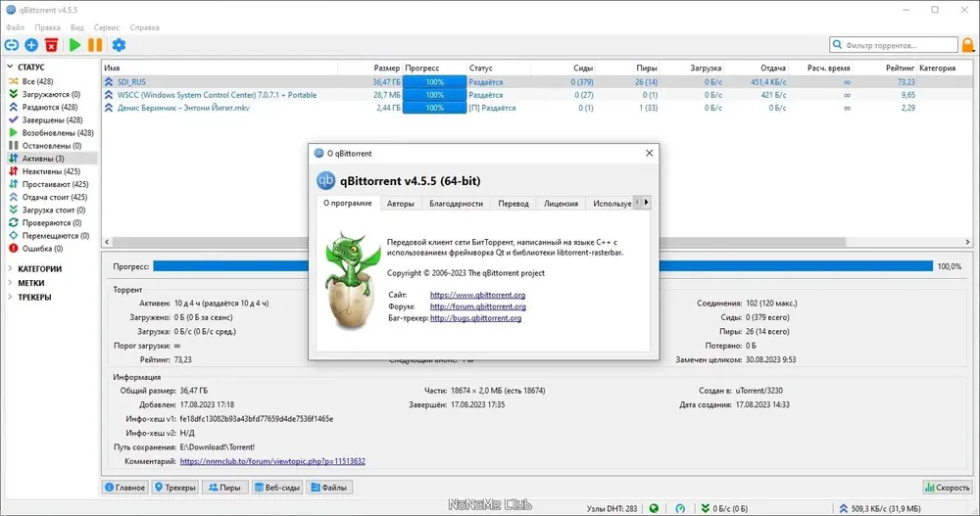Select the Ошибка (0) filter
Image resolution: width=980 pixels, height=516 pixels.
click(x=42, y=249)
